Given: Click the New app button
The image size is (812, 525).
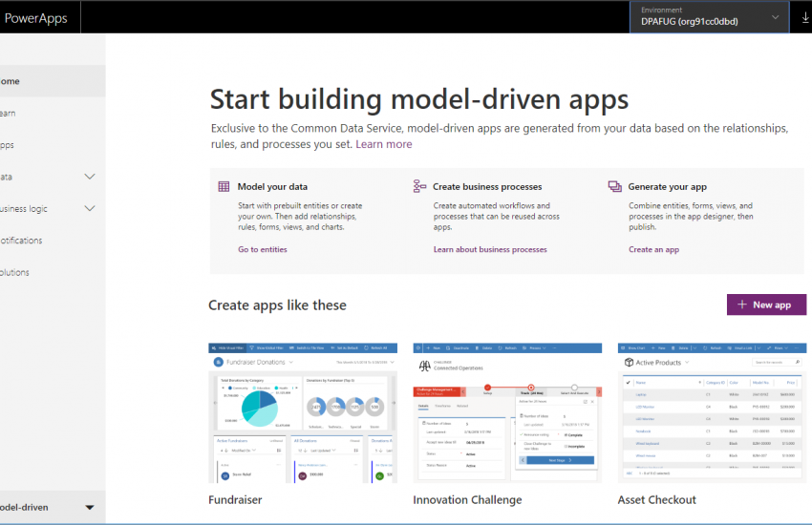Looking at the screenshot, I should 766,304.
